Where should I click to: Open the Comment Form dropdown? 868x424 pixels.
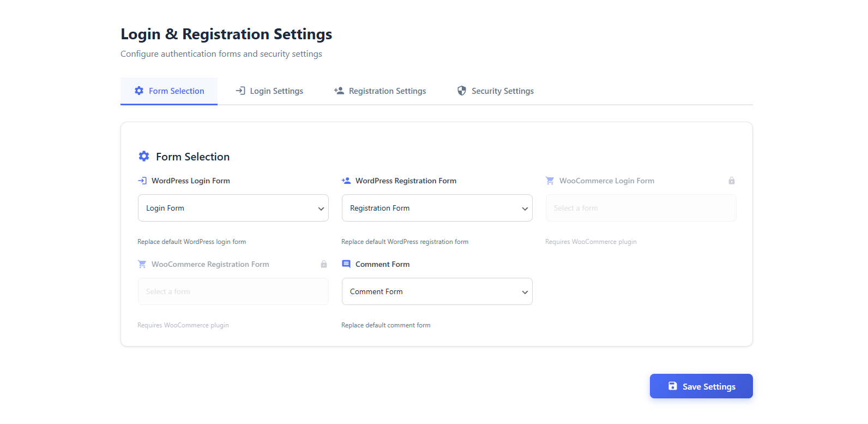437,291
